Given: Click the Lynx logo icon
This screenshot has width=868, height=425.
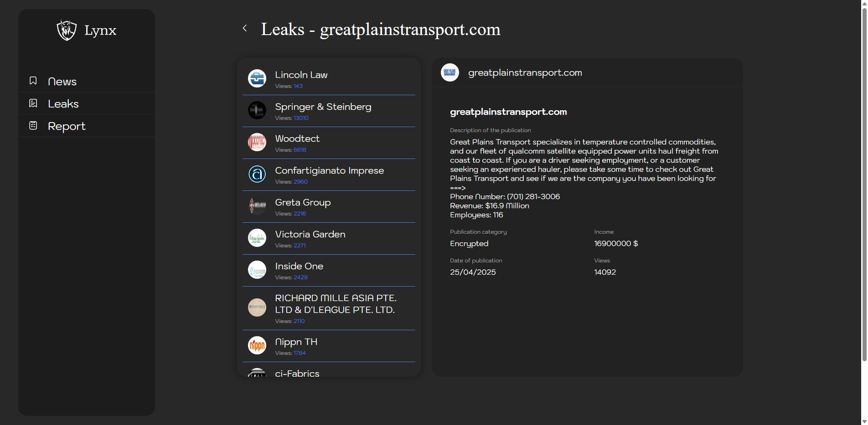Looking at the screenshot, I should 67,30.
